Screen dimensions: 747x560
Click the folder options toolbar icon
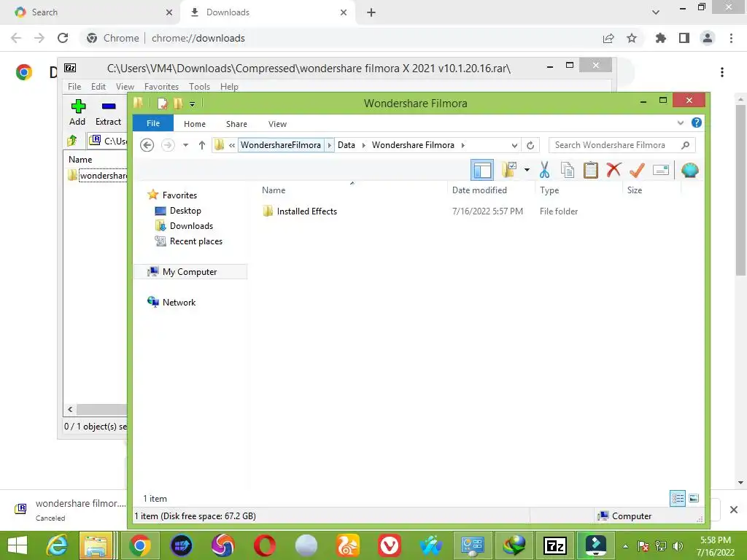coord(509,170)
